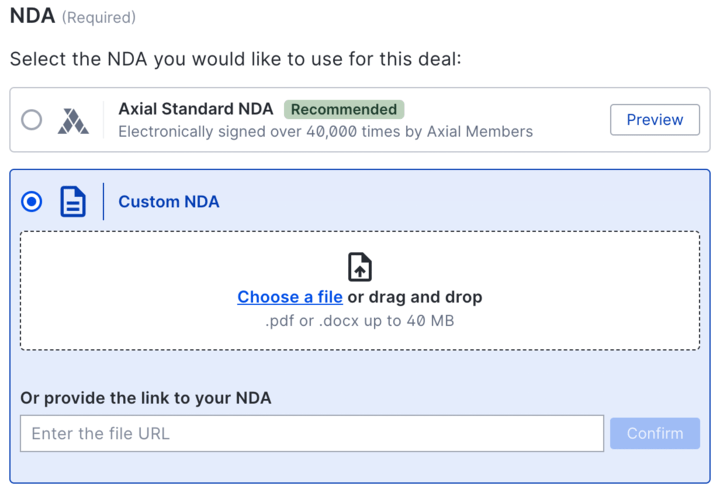The height and width of the screenshot is (500, 720).
Task: Click the file URL input field
Action: 312,434
